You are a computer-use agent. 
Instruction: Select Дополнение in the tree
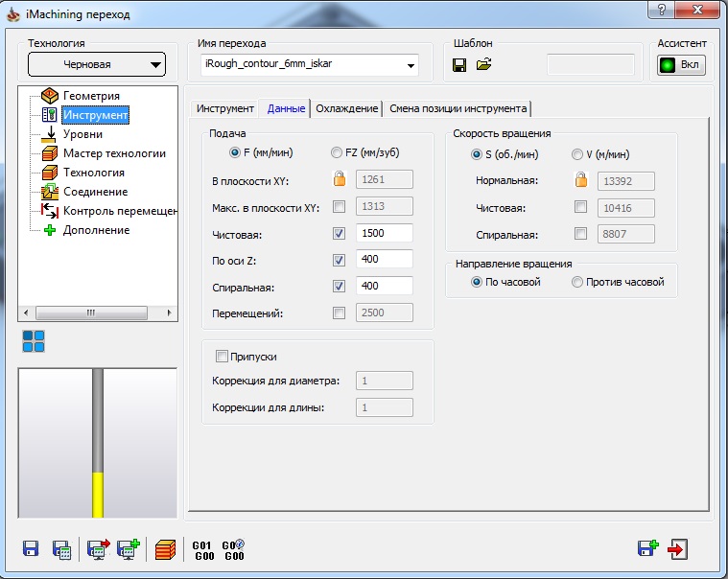pos(96,230)
